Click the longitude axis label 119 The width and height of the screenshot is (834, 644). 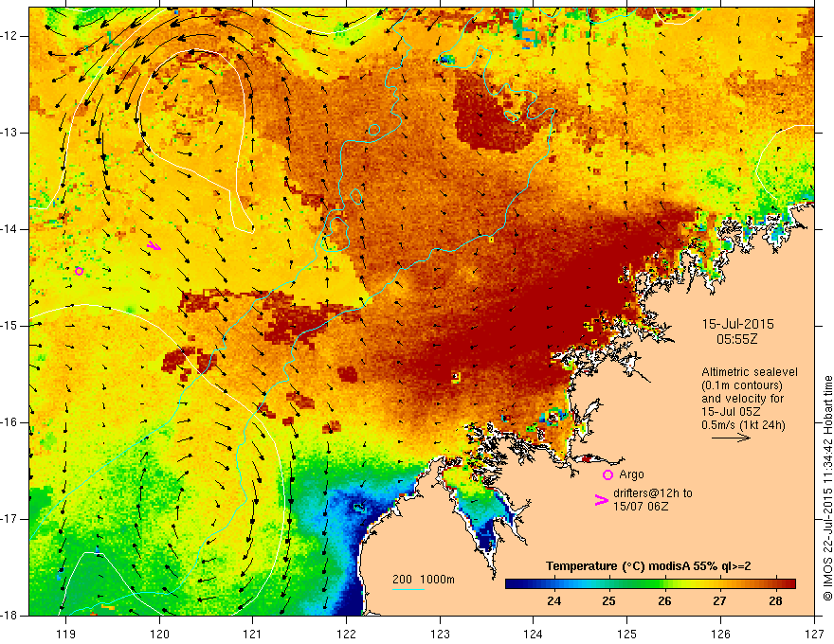coord(65,634)
